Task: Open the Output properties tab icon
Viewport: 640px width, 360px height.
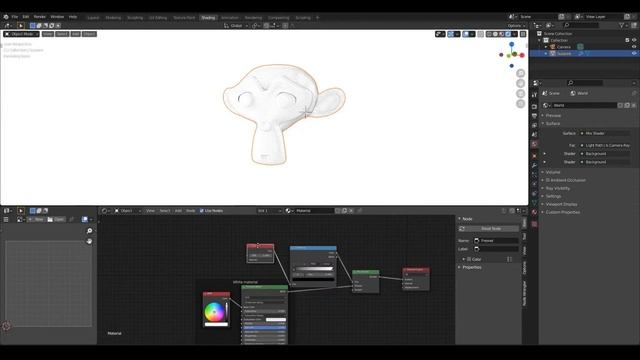Action: click(534, 116)
